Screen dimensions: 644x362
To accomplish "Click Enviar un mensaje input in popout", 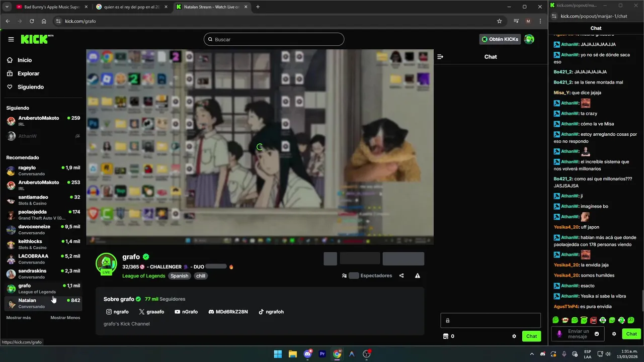I will (578, 334).
